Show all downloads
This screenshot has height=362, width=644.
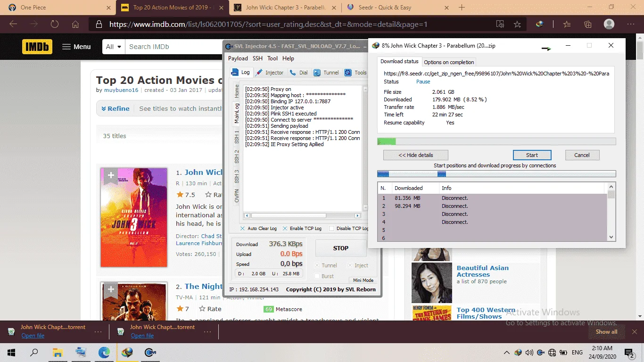click(606, 332)
